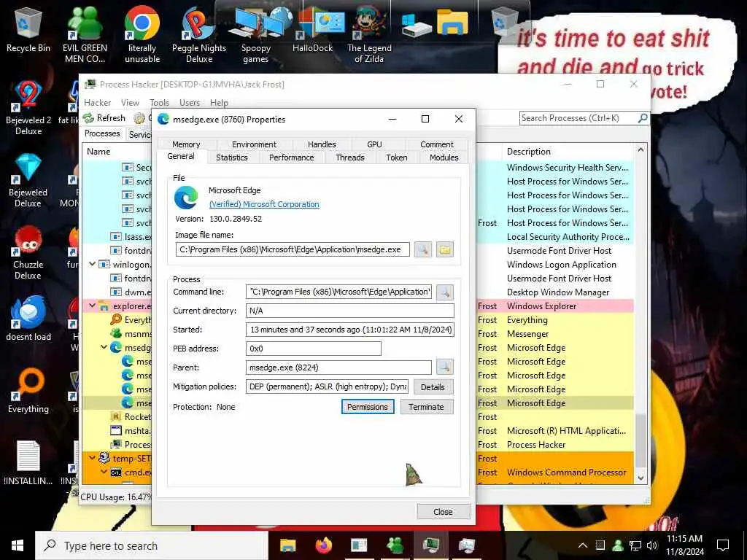Open the Threads tab

pos(349,157)
